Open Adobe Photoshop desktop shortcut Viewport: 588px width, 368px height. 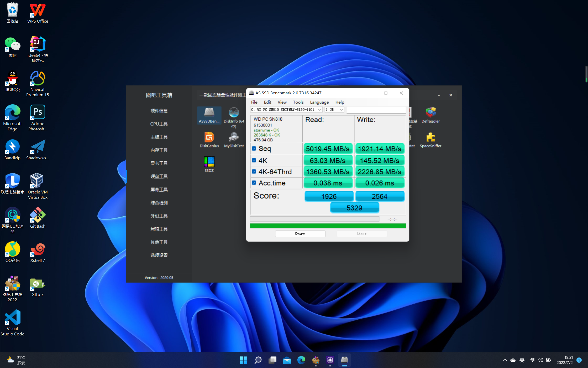pyautogui.click(x=38, y=118)
